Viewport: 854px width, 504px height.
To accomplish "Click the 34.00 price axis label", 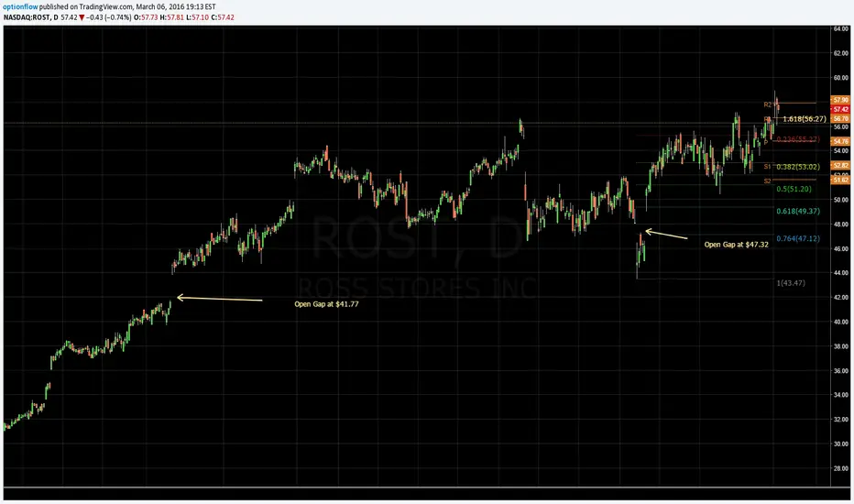I will coord(840,395).
